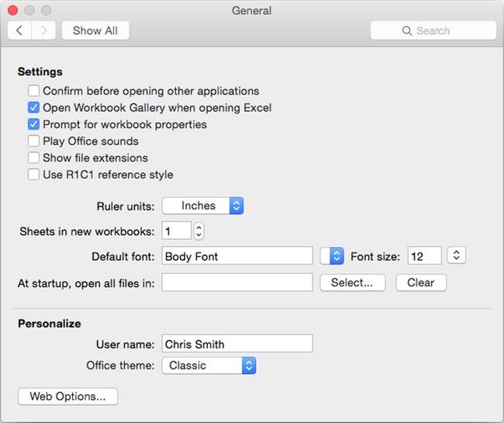Click the Settings heading
This screenshot has width=504, height=423.
(40, 71)
